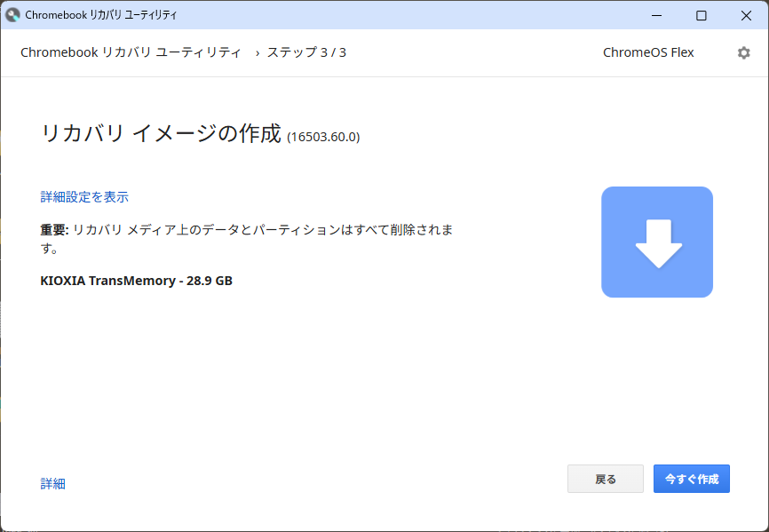
Task: Click the Chromebook Recovery Utility logo icon
Action: tap(14, 15)
